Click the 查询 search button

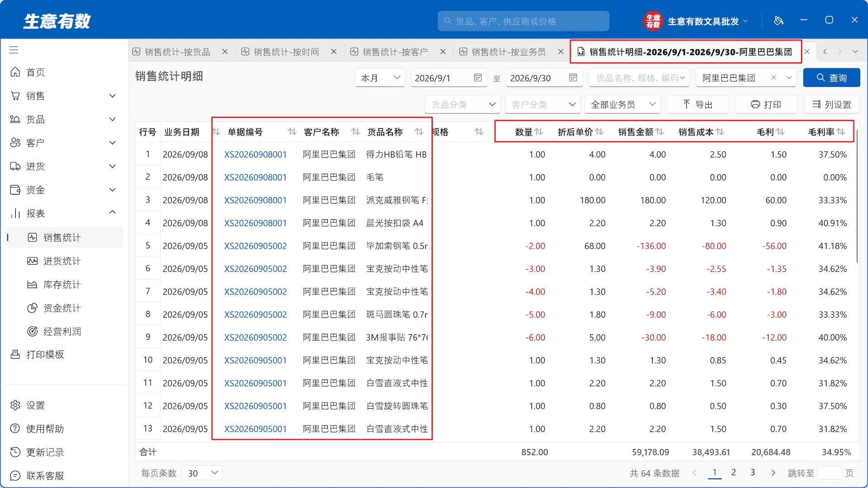[x=831, y=78]
